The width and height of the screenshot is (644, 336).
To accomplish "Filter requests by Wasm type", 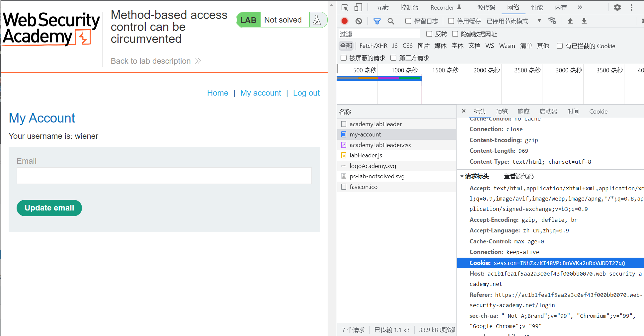I will click(x=507, y=46).
